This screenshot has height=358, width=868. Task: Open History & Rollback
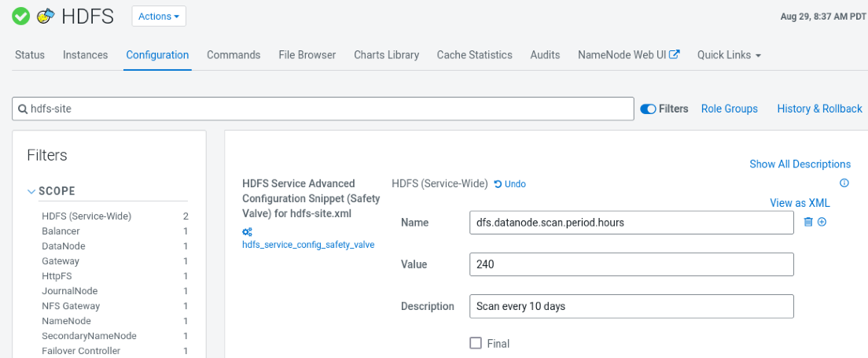[819, 109]
